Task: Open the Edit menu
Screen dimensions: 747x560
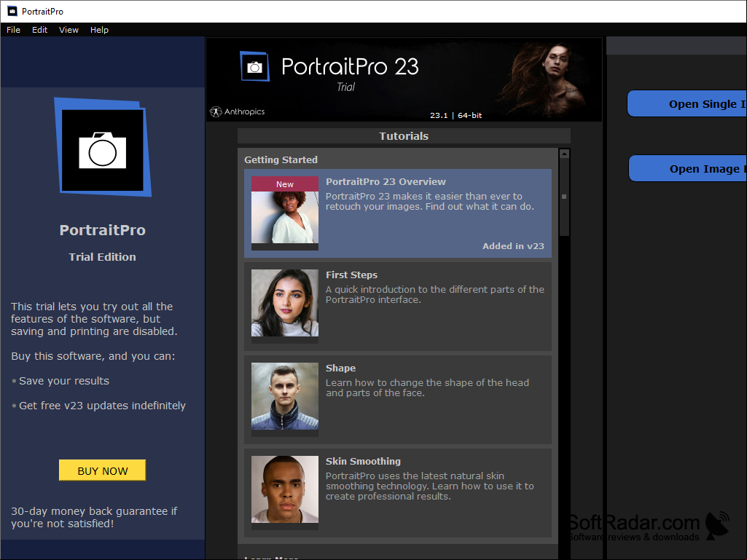Action: point(39,30)
